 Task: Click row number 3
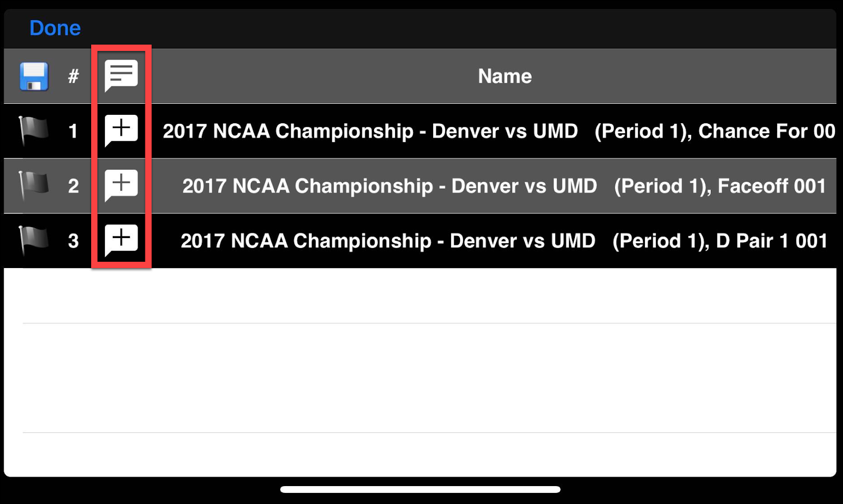[73, 241]
